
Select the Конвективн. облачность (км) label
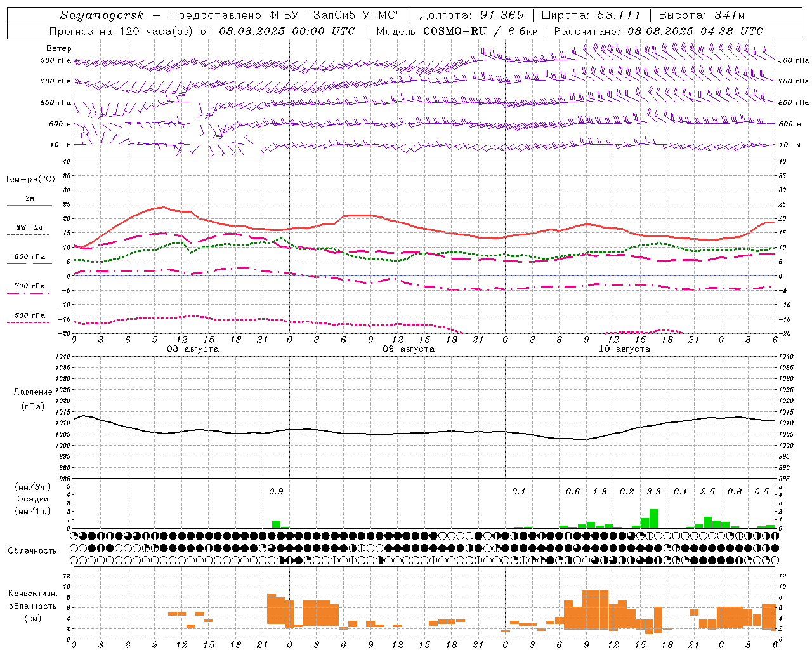click(32, 606)
